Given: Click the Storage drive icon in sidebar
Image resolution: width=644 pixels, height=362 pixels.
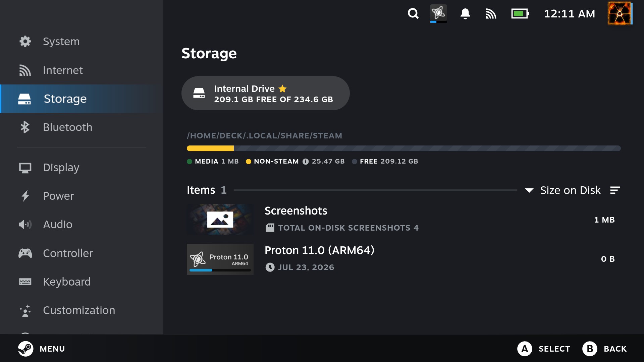Looking at the screenshot, I should coord(24,99).
